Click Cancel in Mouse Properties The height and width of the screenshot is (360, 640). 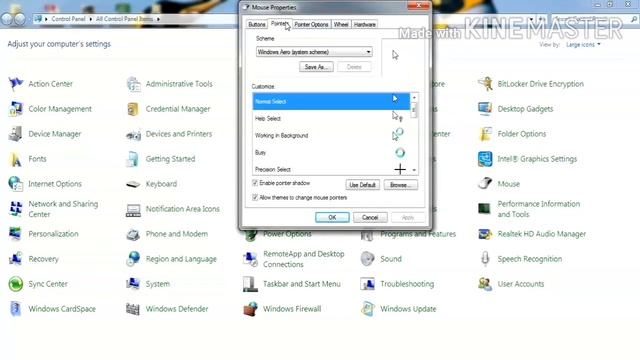coord(370,218)
